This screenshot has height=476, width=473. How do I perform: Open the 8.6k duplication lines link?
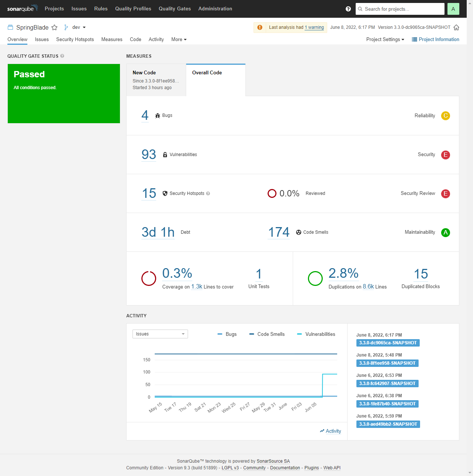point(368,287)
